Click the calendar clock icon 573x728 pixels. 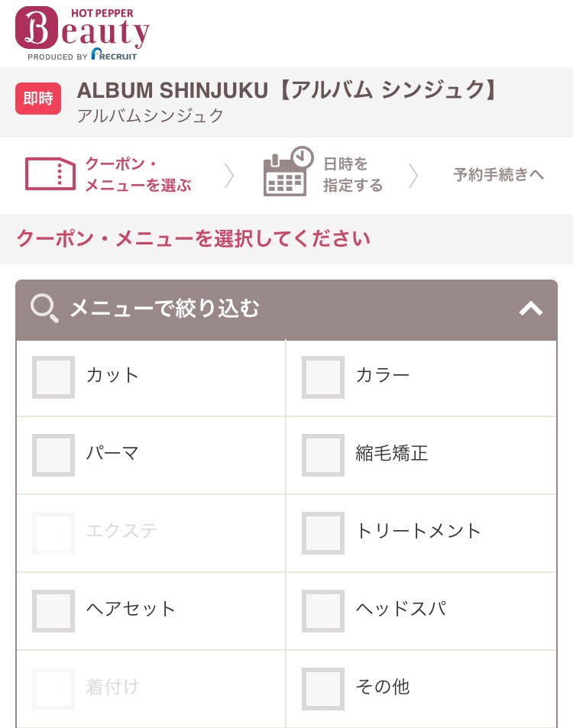288,172
